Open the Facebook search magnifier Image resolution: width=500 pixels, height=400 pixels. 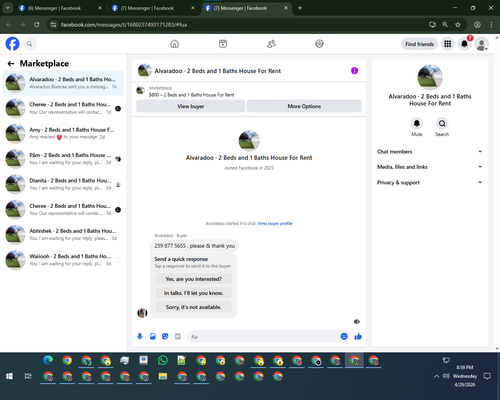coord(29,44)
